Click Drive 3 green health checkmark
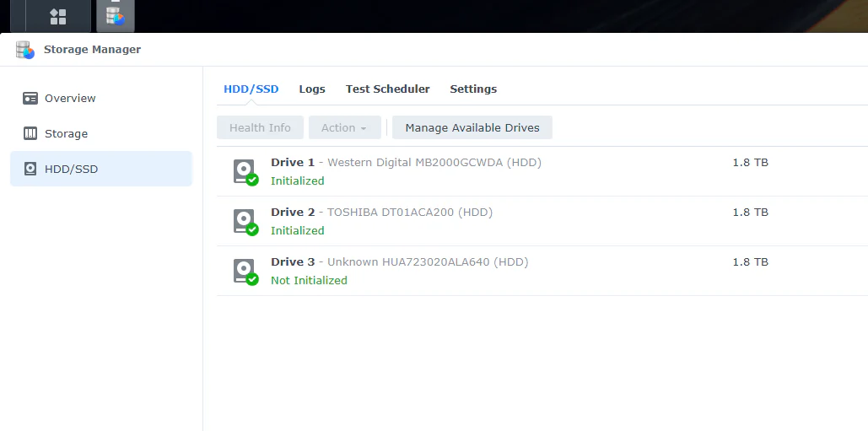This screenshot has width=868, height=431. 252,279
